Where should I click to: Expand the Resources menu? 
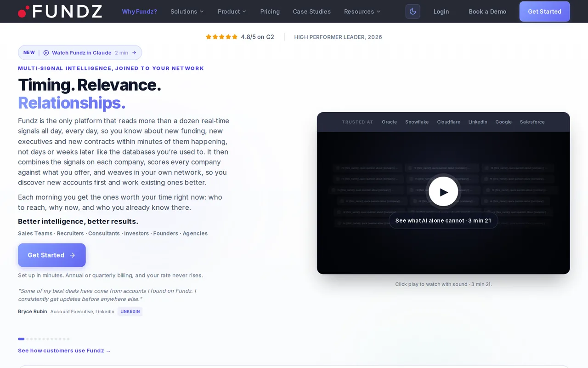pyautogui.click(x=362, y=11)
